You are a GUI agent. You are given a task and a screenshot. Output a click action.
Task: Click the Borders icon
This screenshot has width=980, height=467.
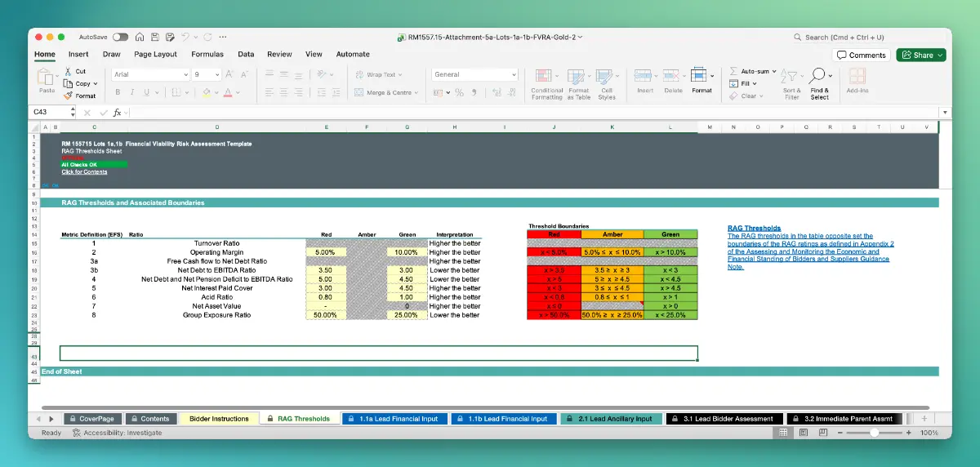coord(176,92)
